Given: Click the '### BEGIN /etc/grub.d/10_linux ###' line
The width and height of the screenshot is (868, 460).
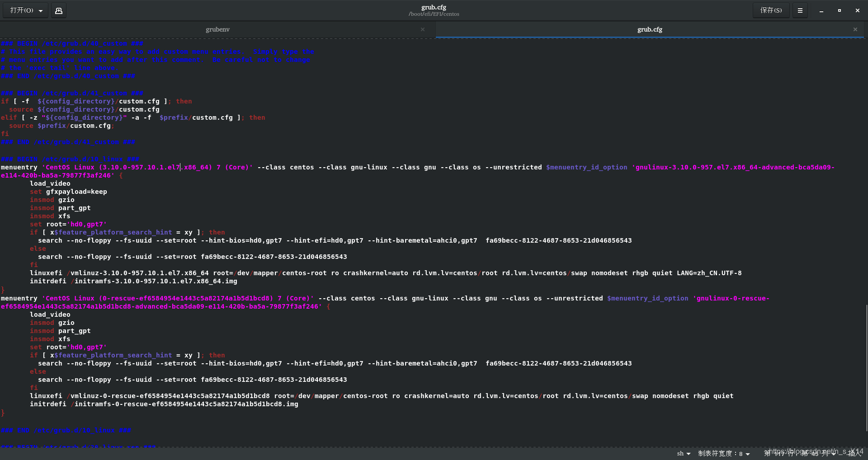Looking at the screenshot, I should coord(70,160).
